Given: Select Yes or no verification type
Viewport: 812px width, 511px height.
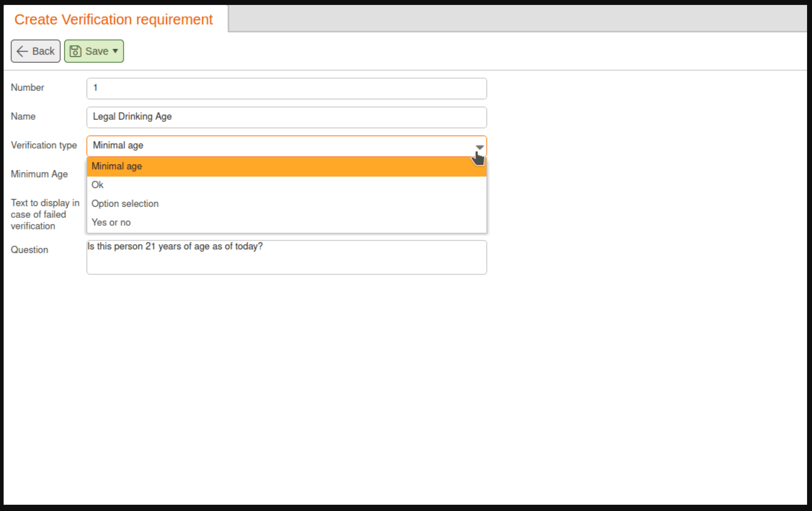Looking at the screenshot, I should (x=287, y=223).
